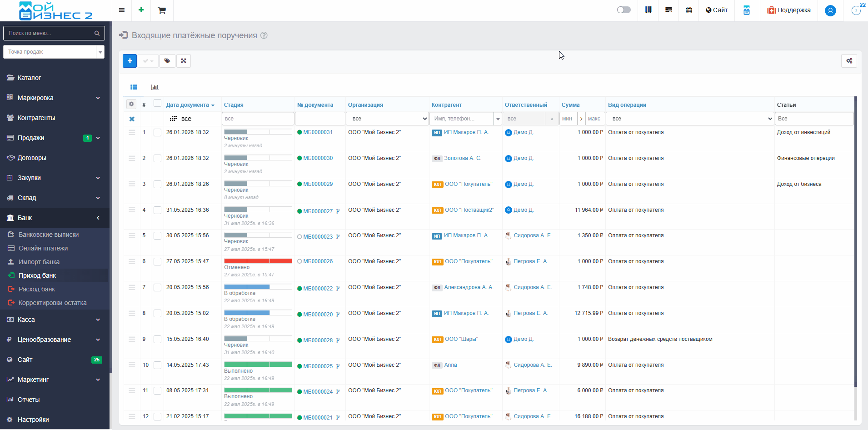868x430 pixels.
Task: Toggle the switch in top bar
Action: click(x=624, y=10)
